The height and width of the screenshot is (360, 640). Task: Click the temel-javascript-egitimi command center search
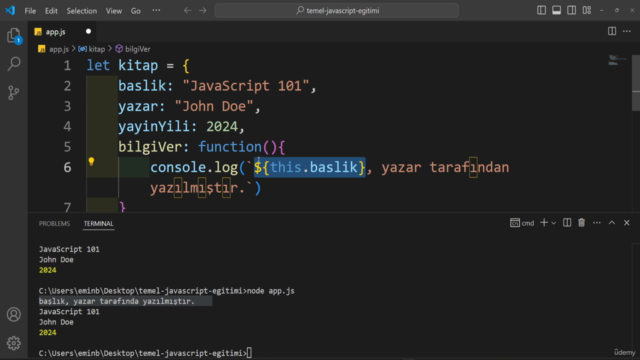pos(337,11)
